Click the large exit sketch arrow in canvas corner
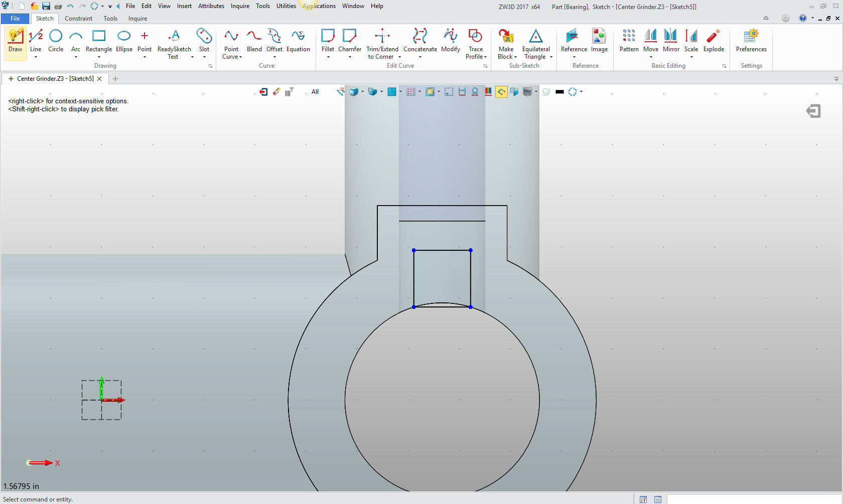 [x=813, y=111]
